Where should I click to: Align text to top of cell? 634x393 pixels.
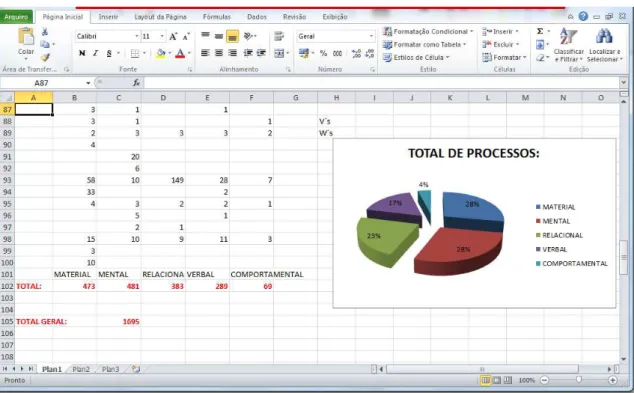pos(205,36)
